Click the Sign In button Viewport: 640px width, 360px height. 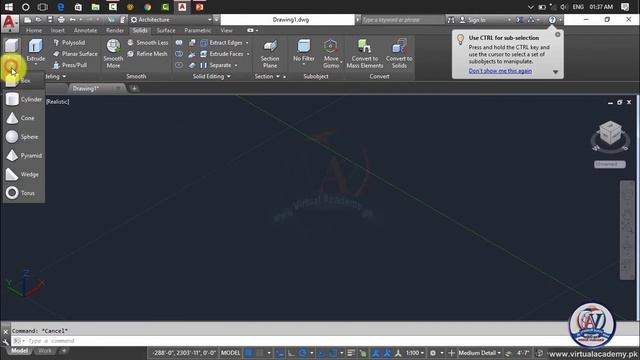coord(473,20)
